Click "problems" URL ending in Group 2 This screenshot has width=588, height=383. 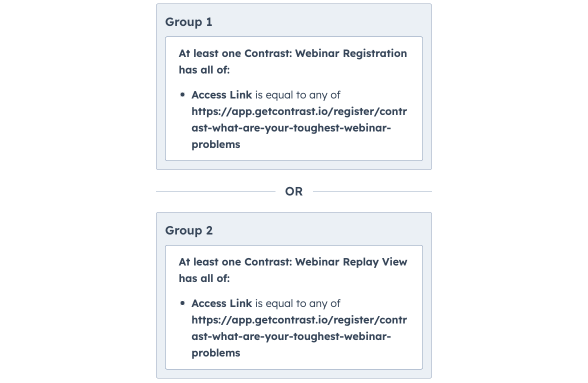point(216,353)
